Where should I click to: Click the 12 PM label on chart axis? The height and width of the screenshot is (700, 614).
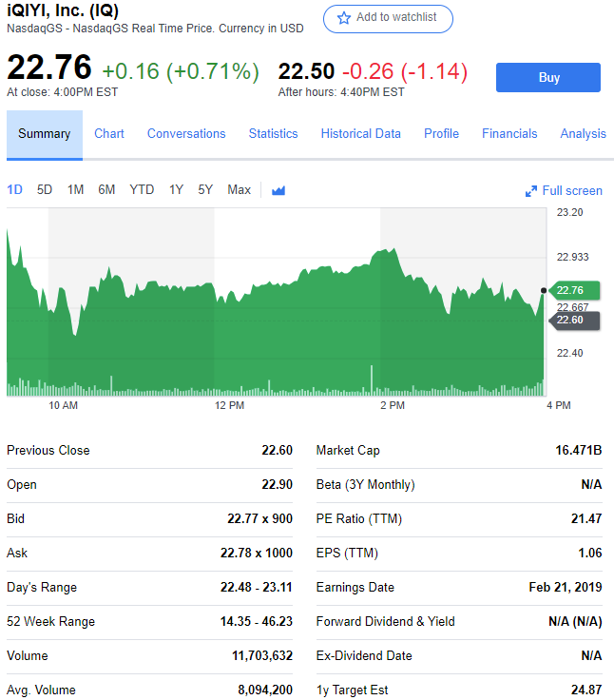229,405
